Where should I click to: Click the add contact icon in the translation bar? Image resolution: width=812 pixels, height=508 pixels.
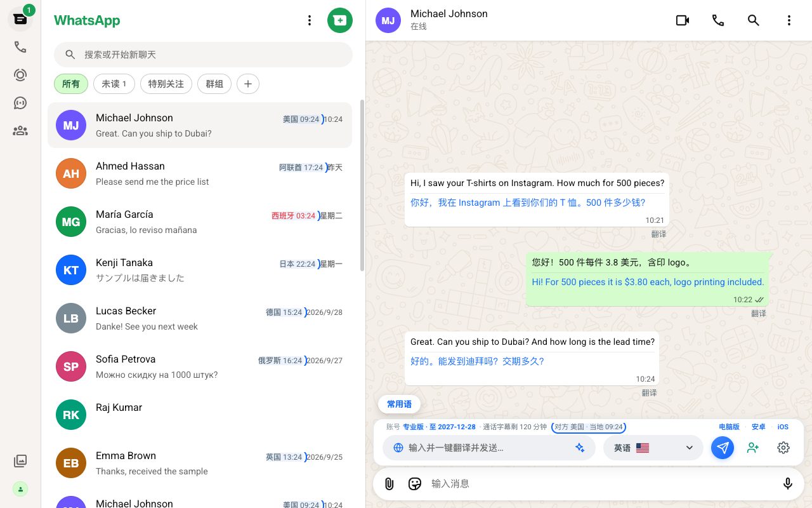[753, 448]
